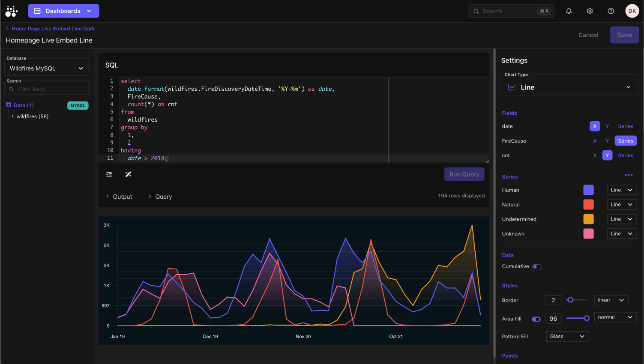Open the Chart Type Line dropdown
The width and height of the screenshot is (644, 364).
pyautogui.click(x=569, y=87)
